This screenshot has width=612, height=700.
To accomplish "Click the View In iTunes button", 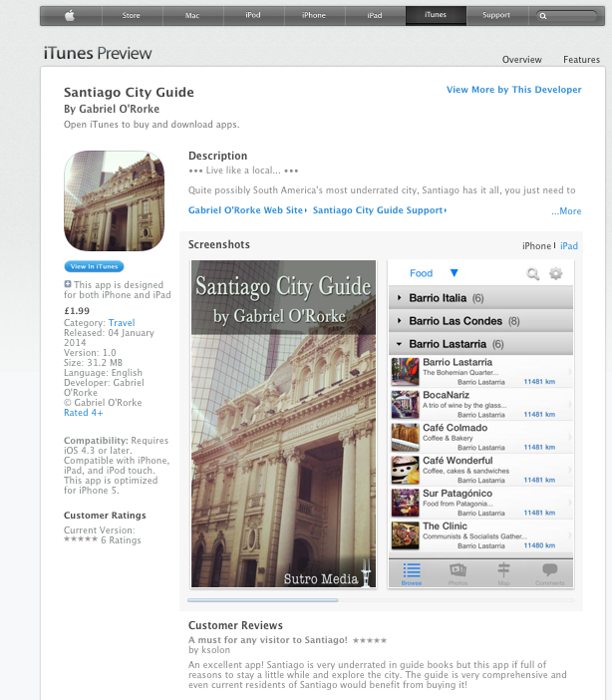I will pyautogui.click(x=94, y=266).
